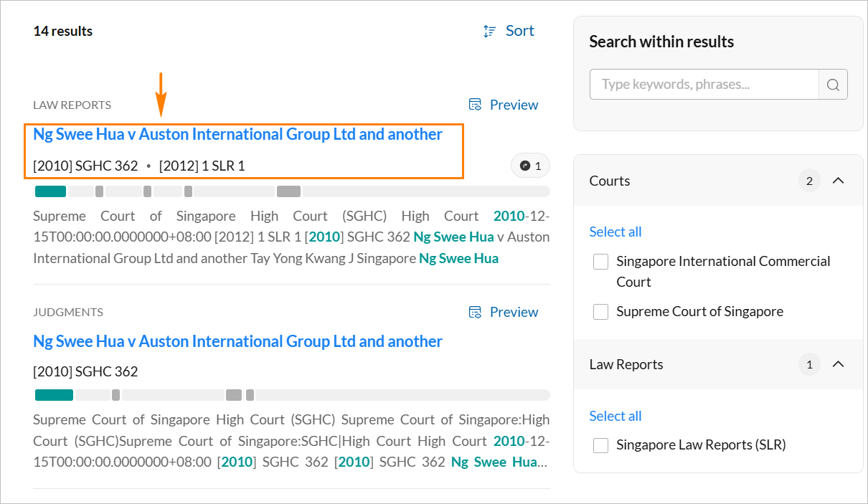Screen dimensions: 868x504
Task: Select all under Law Reports filter
Action: tap(615, 416)
